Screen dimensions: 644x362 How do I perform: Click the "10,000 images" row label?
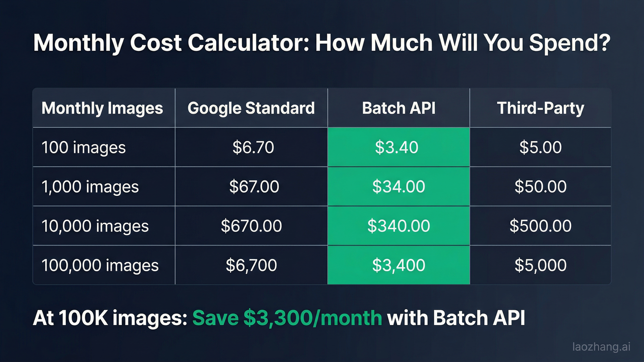[x=95, y=226]
